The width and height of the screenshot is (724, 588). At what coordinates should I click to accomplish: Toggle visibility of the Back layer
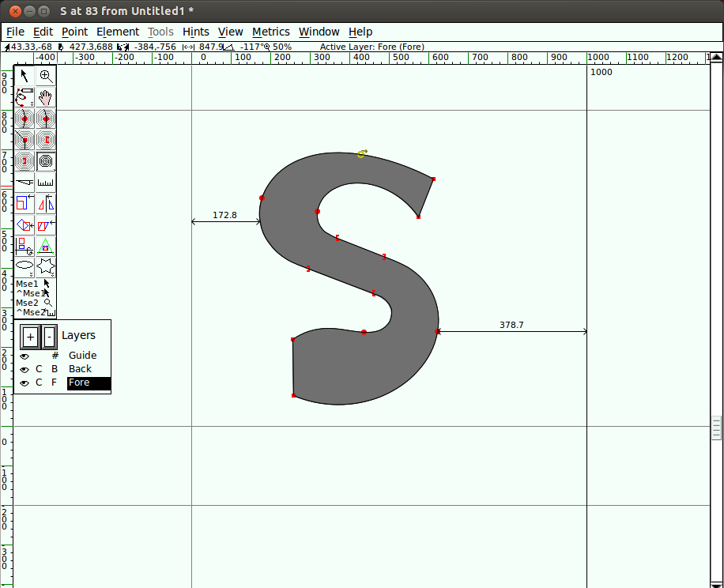(x=25, y=369)
